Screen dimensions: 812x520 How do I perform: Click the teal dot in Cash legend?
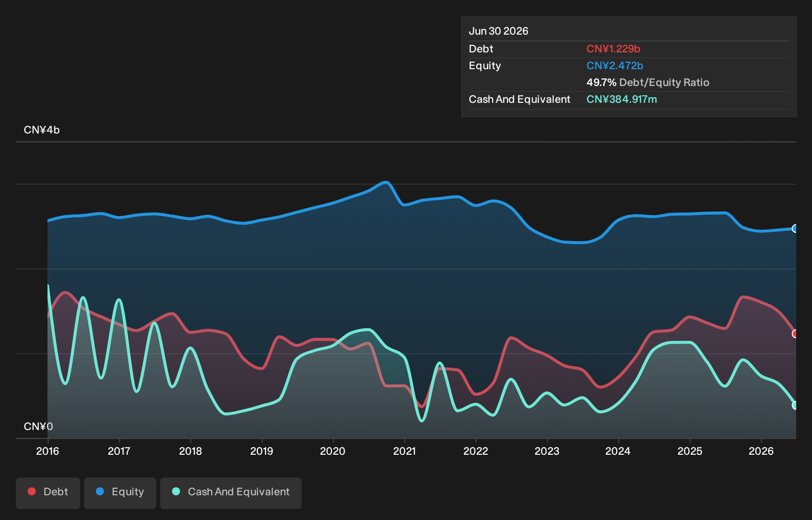click(x=176, y=491)
